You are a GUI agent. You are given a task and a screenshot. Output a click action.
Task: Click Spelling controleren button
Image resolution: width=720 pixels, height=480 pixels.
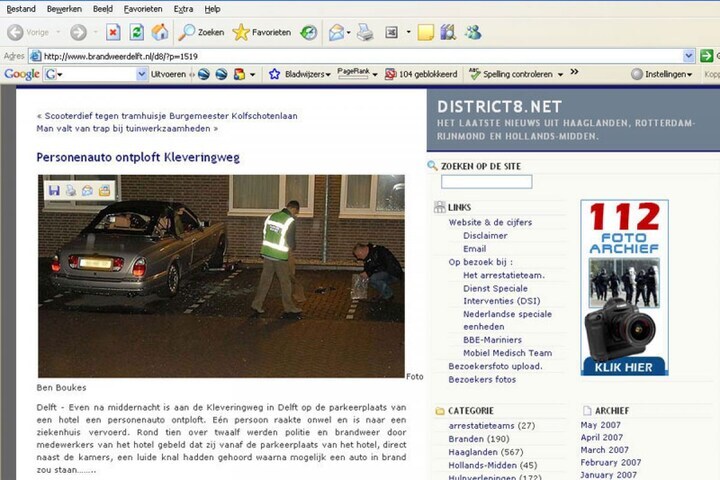point(511,74)
